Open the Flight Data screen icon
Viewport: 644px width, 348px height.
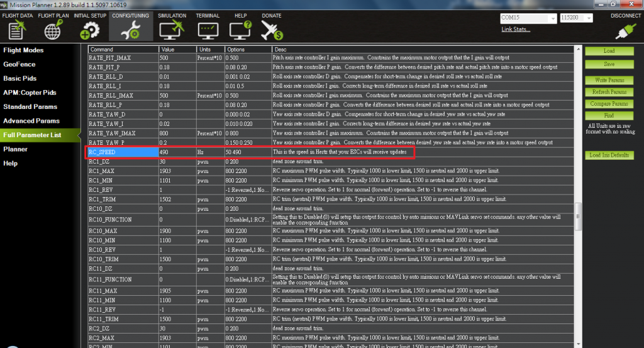pyautogui.click(x=17, y=30)
